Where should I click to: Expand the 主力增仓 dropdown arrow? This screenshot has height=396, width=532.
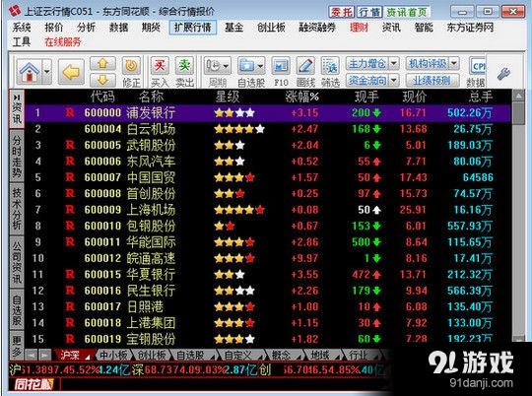pos(393,63)
